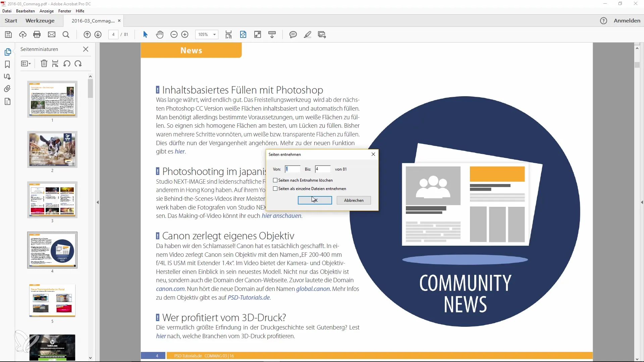Rotate pages counterclockwise icon
Screen dimensions: 644x362
[67, 64]
